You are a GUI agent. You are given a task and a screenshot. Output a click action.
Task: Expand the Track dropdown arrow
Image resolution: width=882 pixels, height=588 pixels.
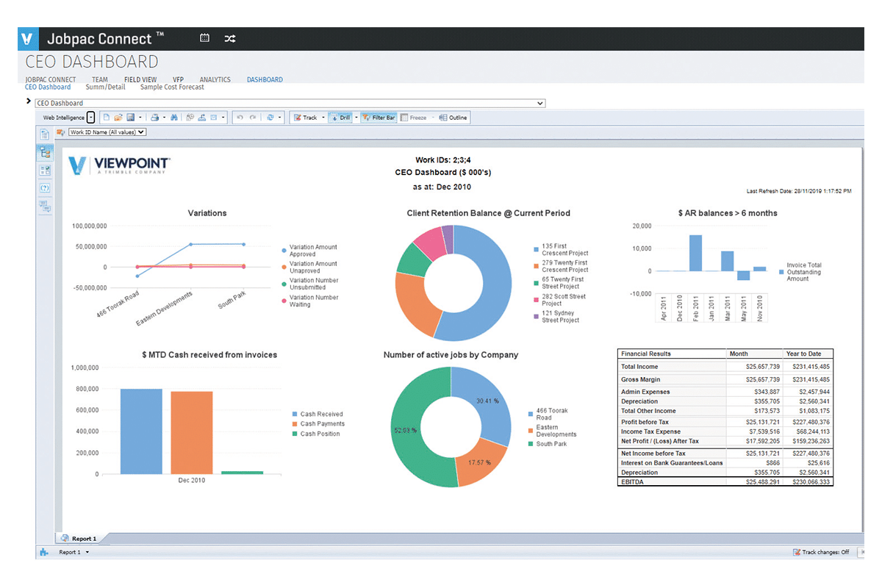(323, 118)
